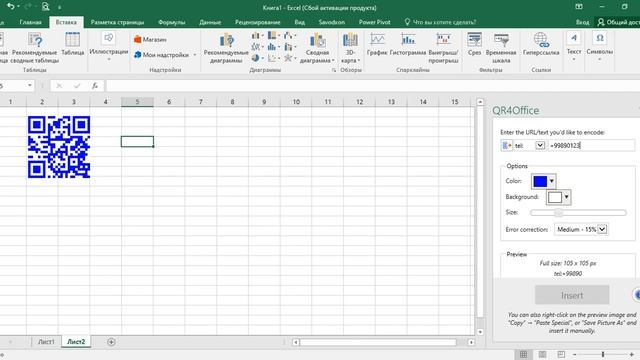Viewport: 640px width, 360px height.
Task: Switch to Page Break Preview in status bar
Action: pos(561,354)
